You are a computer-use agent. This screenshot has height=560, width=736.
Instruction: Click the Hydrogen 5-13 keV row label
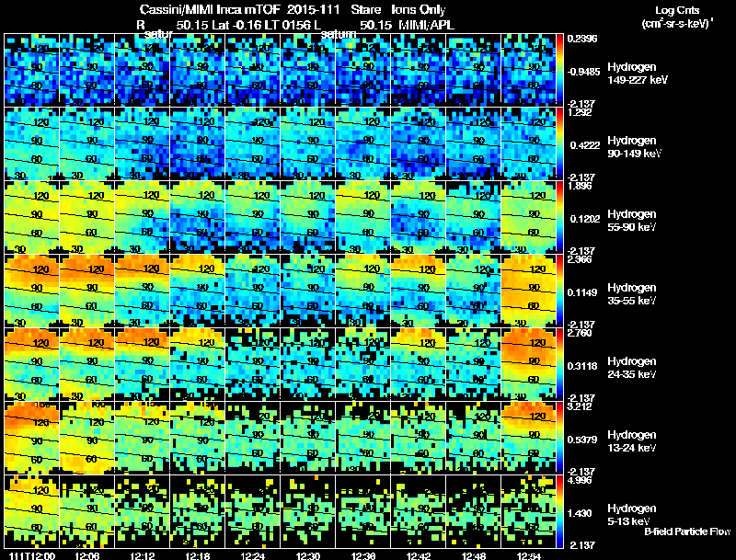pos(632,515)
